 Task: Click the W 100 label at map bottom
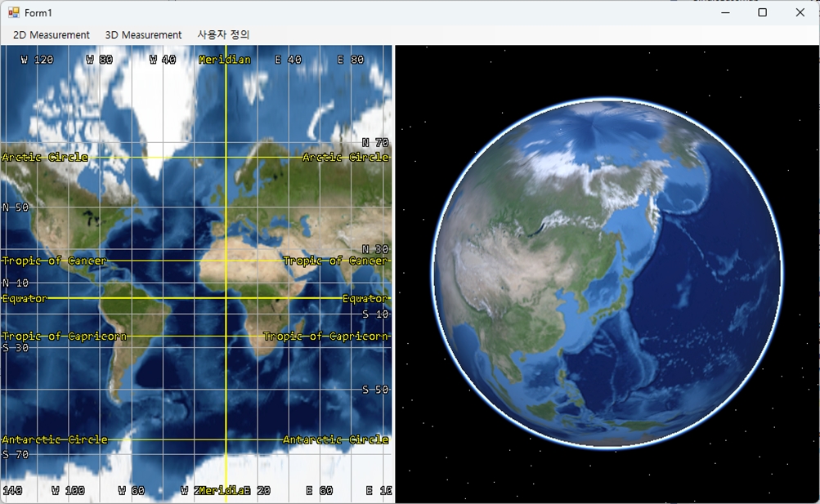68,490
